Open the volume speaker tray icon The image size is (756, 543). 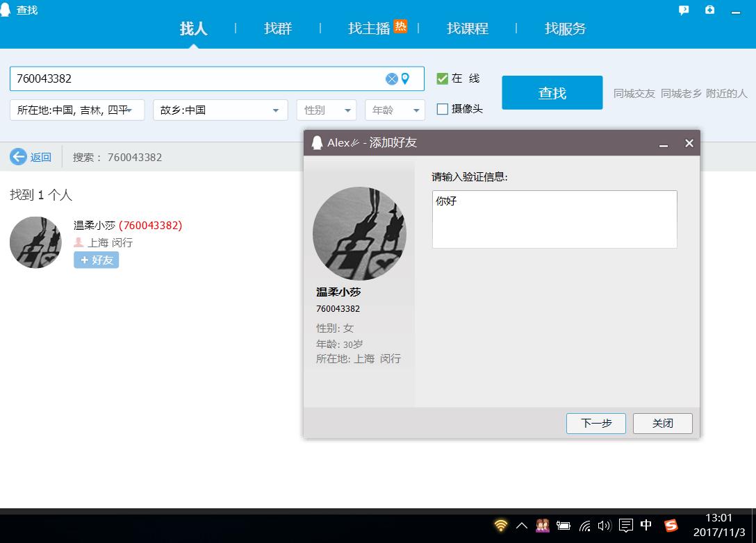click(604, 526)
